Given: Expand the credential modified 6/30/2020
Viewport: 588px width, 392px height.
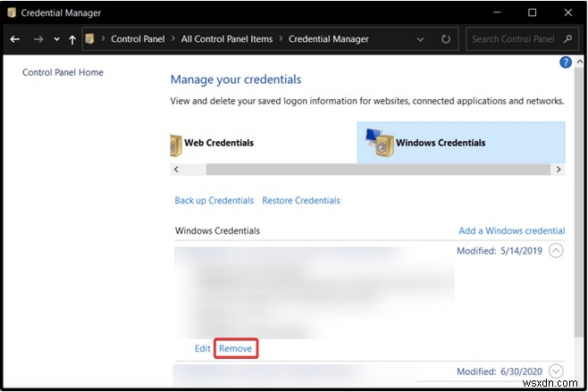Looking at the screenshot, I should pos(556,371).
